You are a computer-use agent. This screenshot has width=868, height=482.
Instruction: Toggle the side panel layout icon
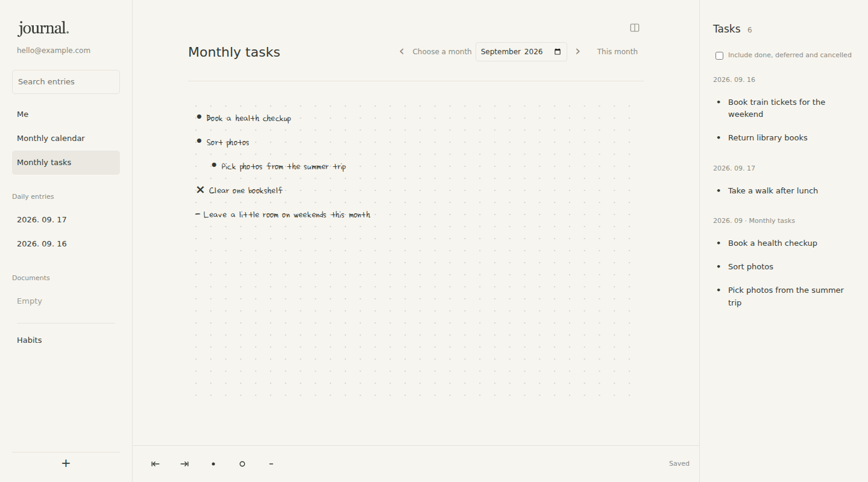coord(635,28)
